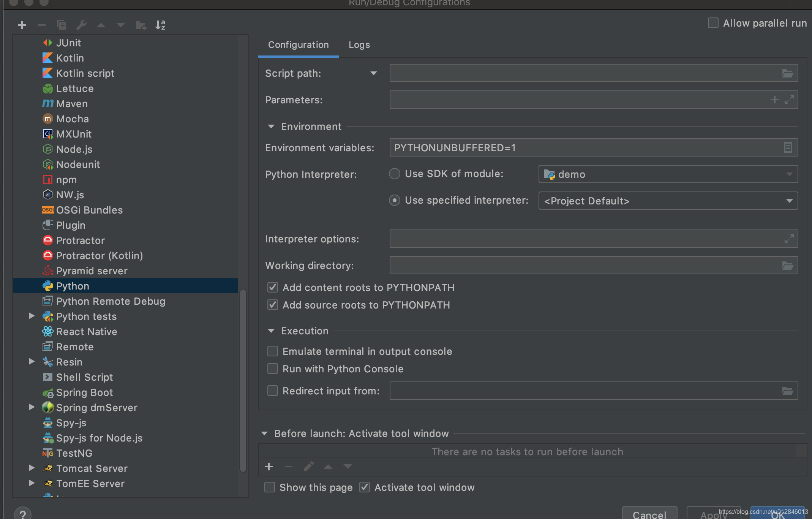This screenshot has width=812, height=519.
Task: Remove before launch task minus icon
Action: pyautogui.click(x=289, y=467)
